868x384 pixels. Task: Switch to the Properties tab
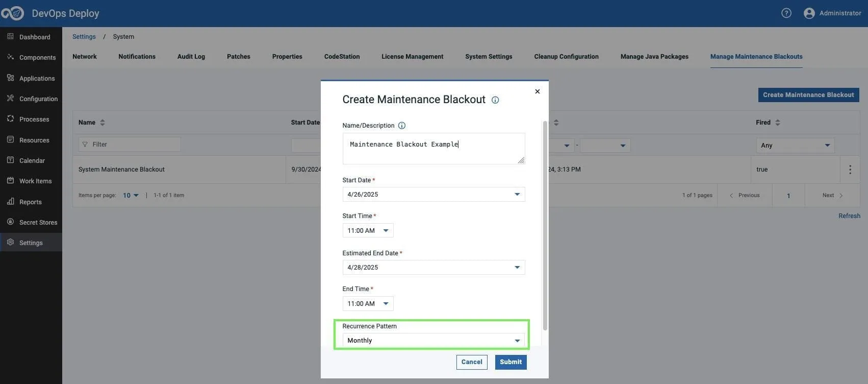pyautogui.click(x=287, y=57)
